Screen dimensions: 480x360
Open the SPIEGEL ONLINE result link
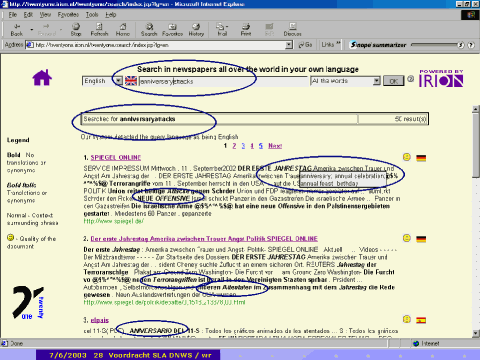pyautogui.click(x=116, y=157)
